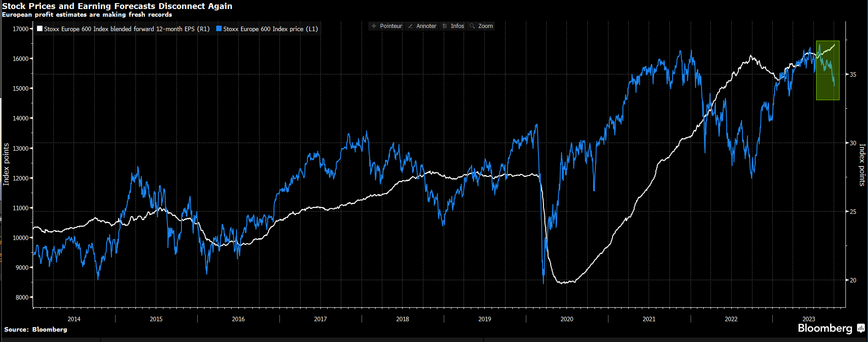Click the white EPS legend square
The height and width of the screenshot is (342, 868).
(x=40, y=29)
